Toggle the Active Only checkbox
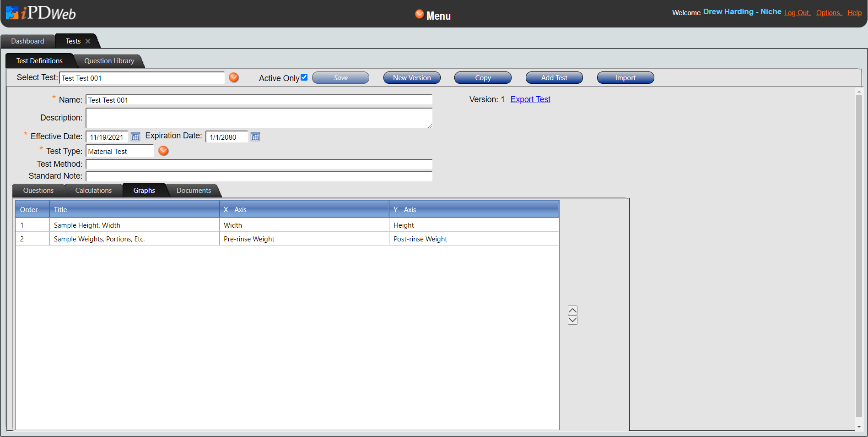This screenshot has width=868, height=437. click(304, 77)
